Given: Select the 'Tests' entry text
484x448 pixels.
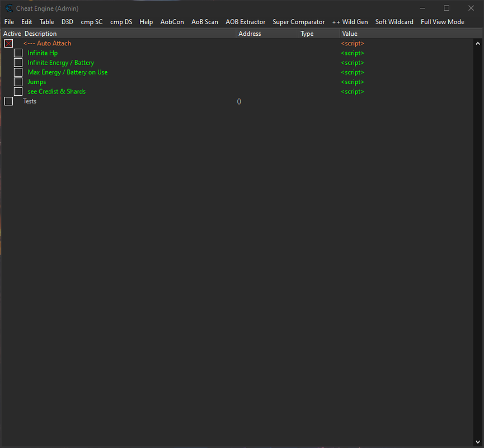Looking at the screenshot, I should coord(30,101).
